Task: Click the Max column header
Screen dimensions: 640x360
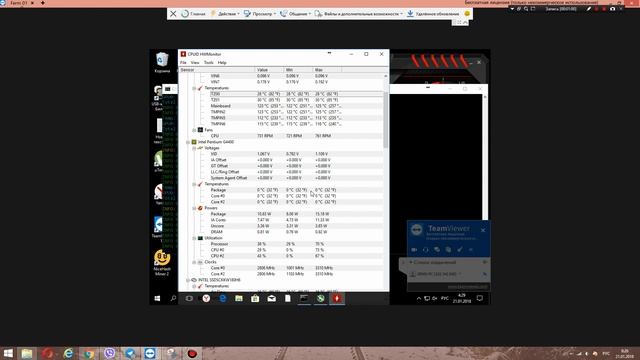Action: click(x=327, y=70)
